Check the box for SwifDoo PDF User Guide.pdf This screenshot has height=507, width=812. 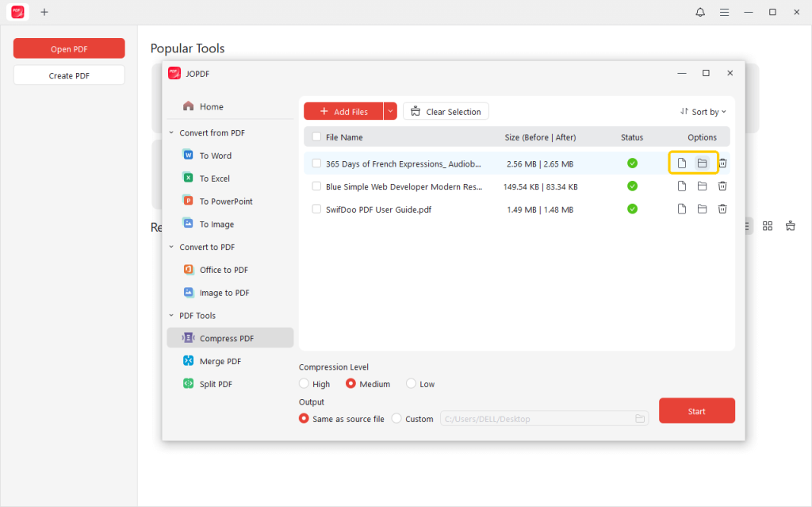coord(316,209)
